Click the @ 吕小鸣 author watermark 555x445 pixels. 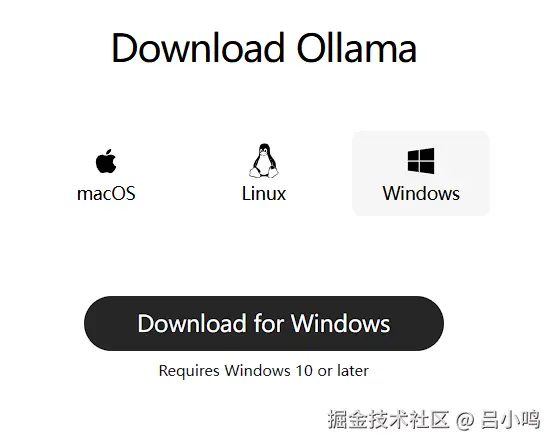pyautogui.click(x=498, y=420)
